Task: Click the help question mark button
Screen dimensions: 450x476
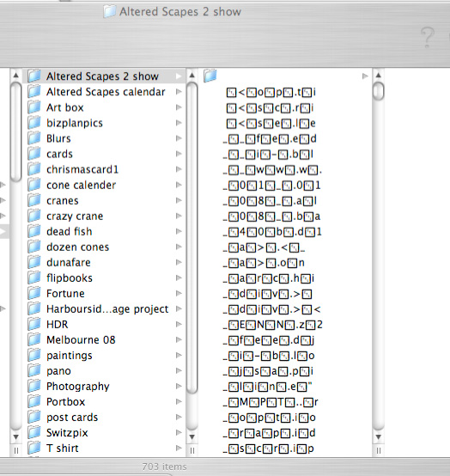Action: click(428, 37)
